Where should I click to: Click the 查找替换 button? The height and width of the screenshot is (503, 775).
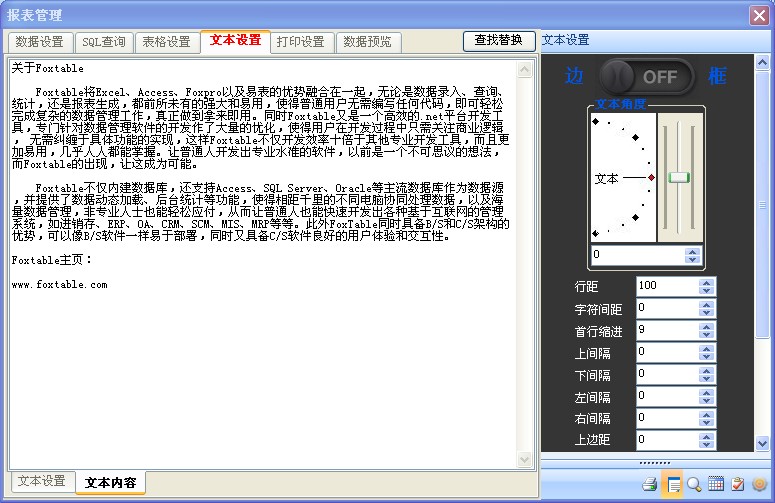point(498,41)
